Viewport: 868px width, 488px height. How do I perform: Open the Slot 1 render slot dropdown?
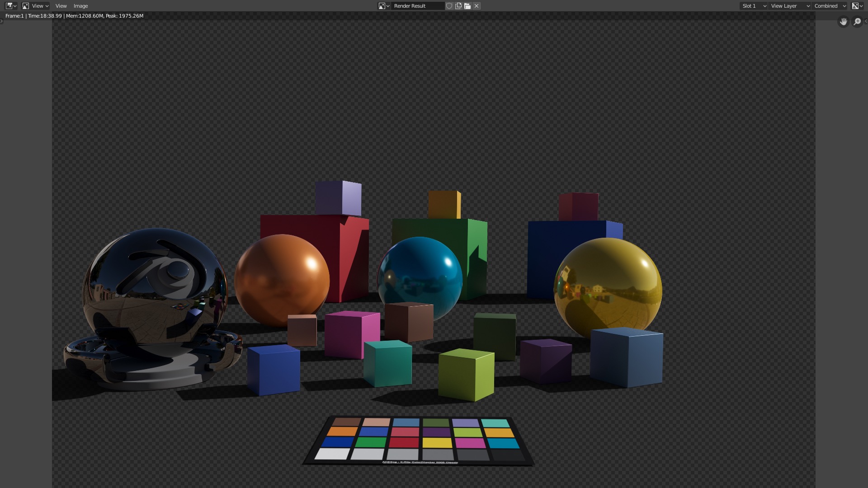pos(753,6)
